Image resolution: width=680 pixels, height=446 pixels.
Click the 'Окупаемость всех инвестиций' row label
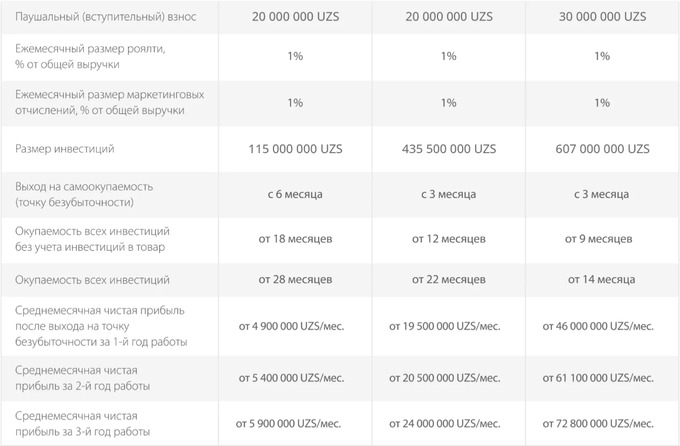(x=93, y=279)
